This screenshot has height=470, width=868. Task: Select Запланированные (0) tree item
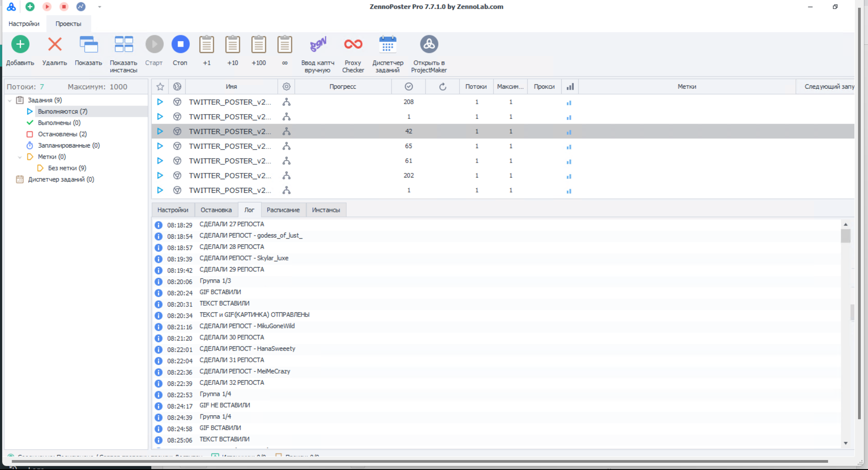[68, 145]
